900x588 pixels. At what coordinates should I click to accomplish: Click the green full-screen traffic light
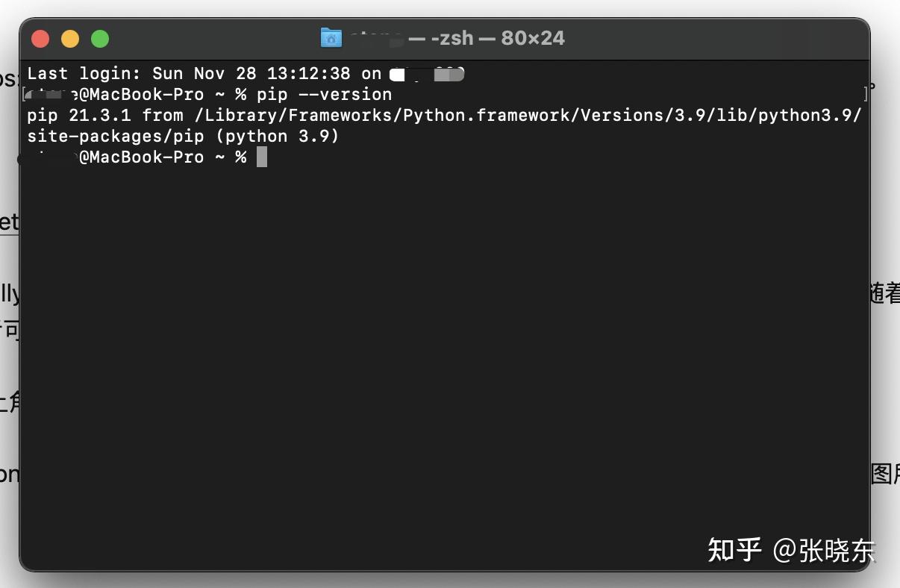[x=99, y=37]
